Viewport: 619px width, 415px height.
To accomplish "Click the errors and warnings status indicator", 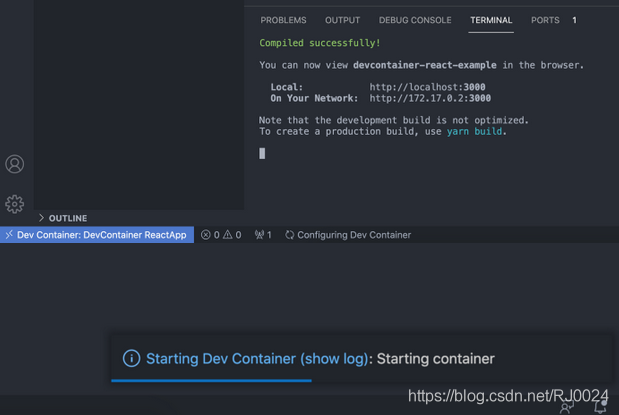I will coord(220,235).
